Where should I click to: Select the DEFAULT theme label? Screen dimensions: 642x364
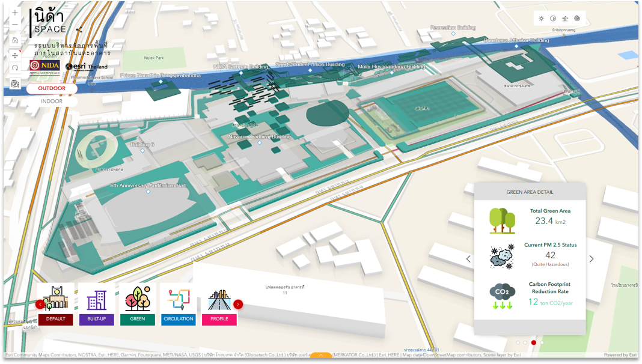point(56,319)
